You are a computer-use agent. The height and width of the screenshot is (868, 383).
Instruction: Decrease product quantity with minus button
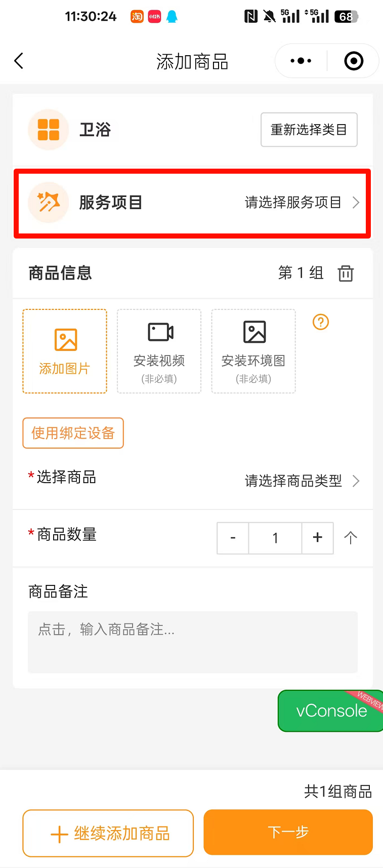pos(233,538)
